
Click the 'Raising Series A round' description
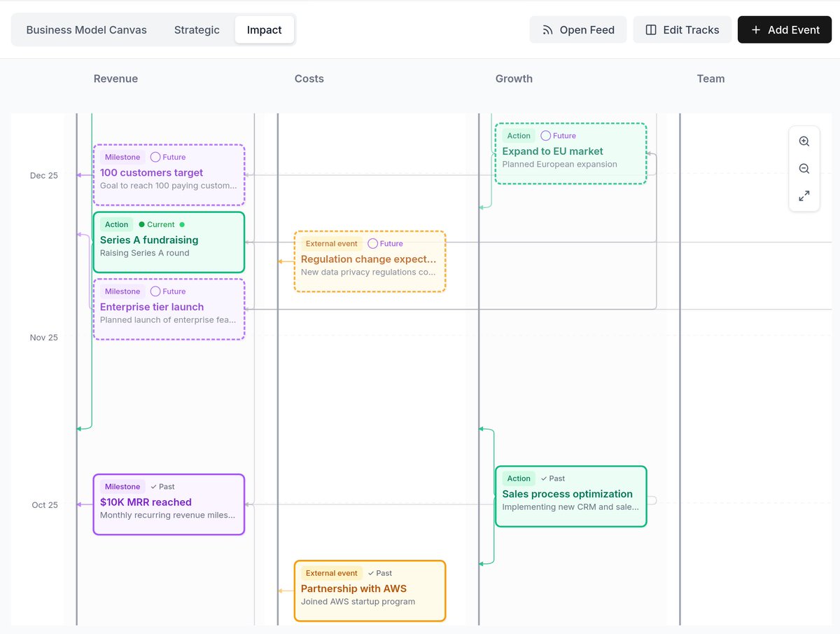145,253
